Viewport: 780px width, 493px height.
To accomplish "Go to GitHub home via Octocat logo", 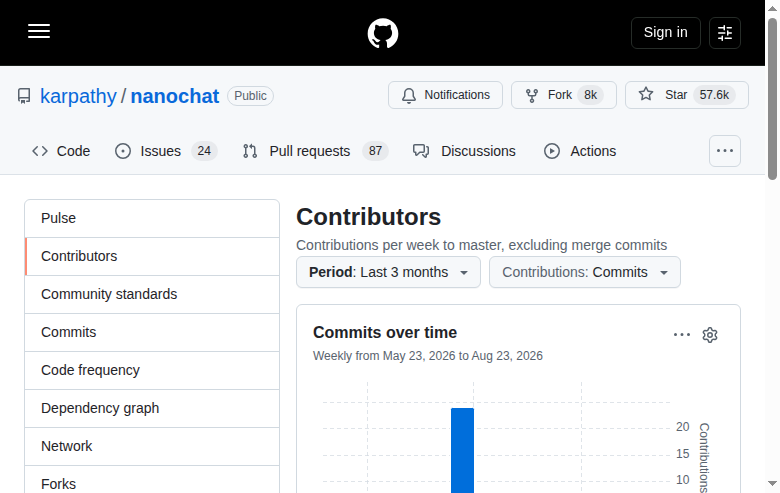I will point(383,33).
